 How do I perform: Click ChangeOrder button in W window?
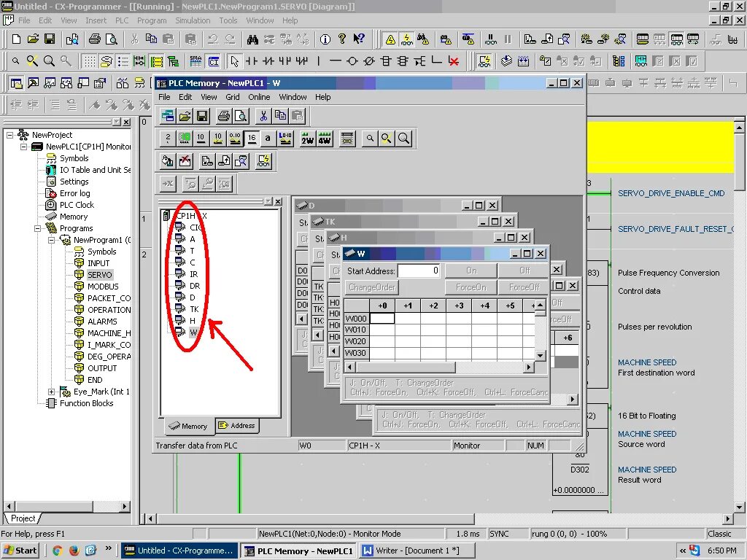[372, 287]
